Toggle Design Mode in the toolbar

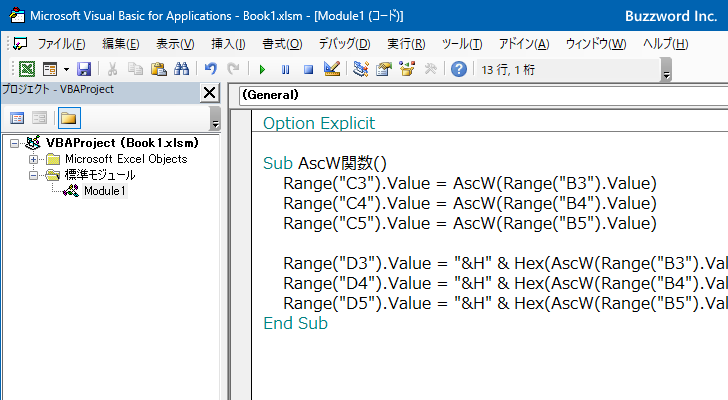coord(332,69)
